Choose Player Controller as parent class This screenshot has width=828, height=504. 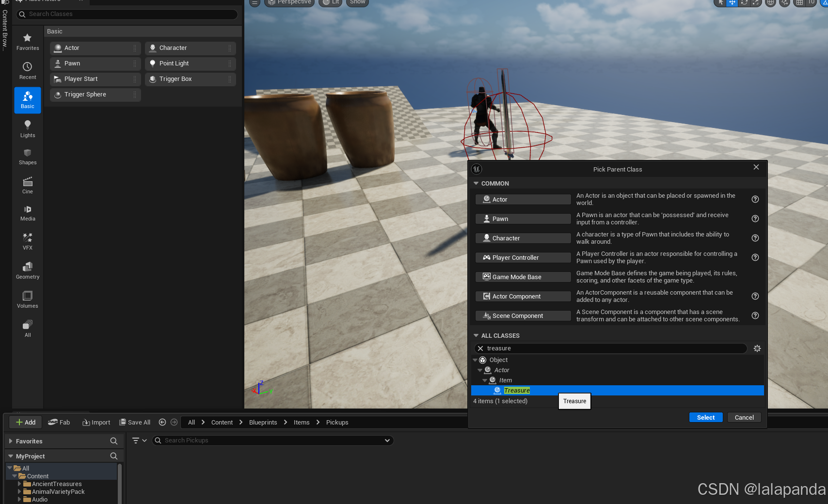523,258
